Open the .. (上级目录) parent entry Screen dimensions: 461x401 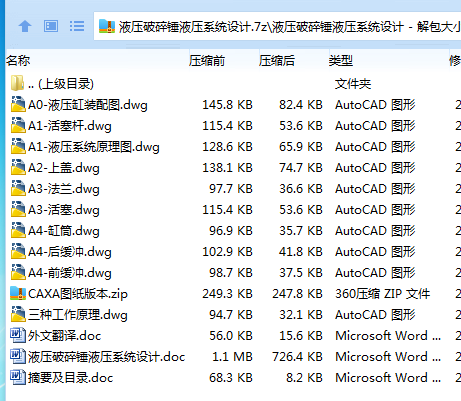point(61,84)
